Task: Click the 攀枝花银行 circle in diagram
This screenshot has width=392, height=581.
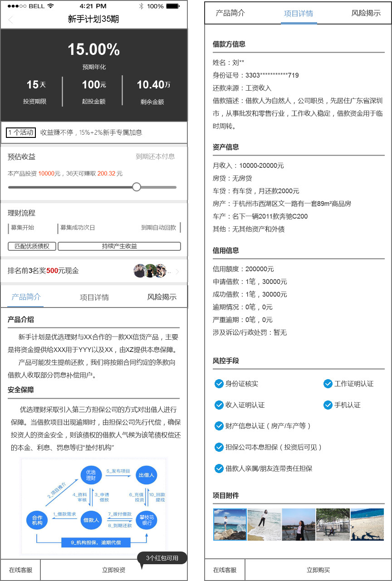Action: coord(147,520)
